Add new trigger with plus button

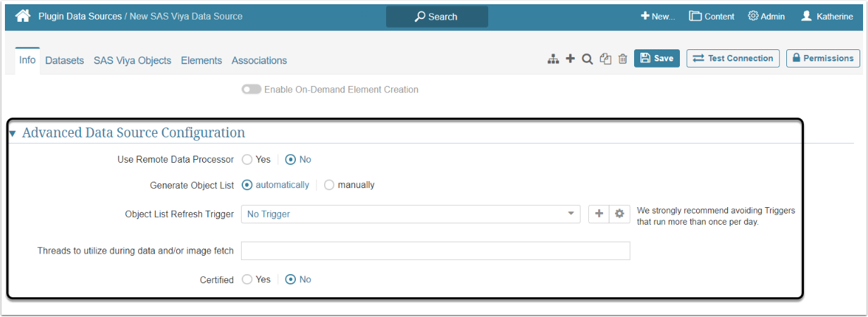599,214
